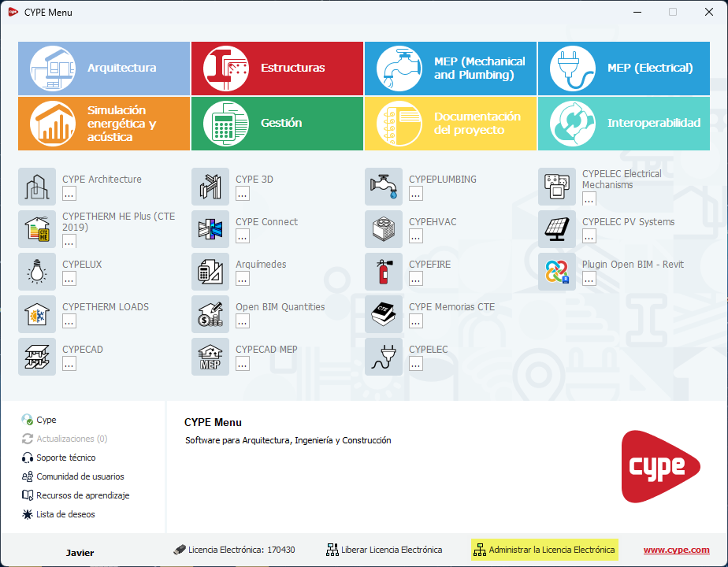Open CYPECAD structure icon
Screen dimensions: 728x567
coord(37,357)
